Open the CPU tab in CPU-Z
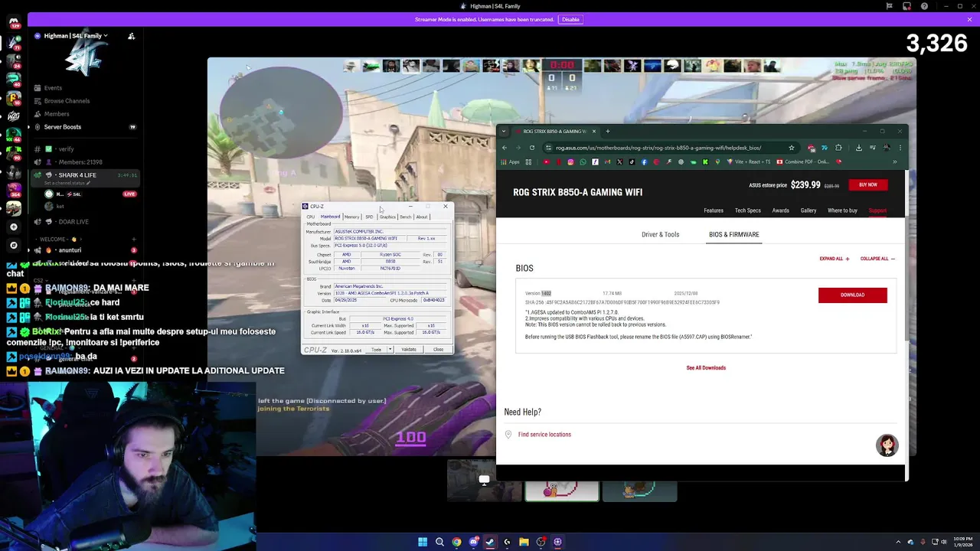This screenshot has width=980, height=551. (x=311, y=217)
